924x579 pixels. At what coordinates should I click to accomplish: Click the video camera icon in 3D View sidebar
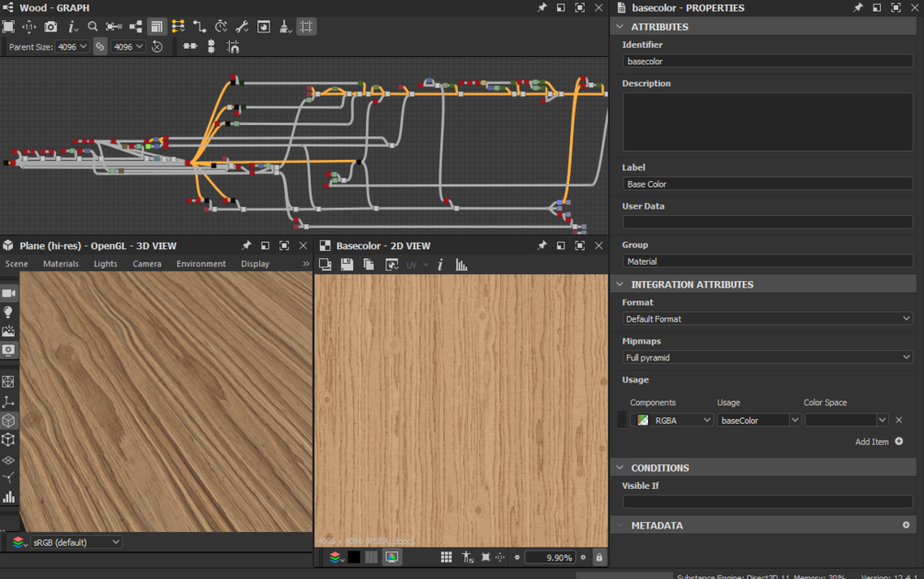click(x=8, y=293)
